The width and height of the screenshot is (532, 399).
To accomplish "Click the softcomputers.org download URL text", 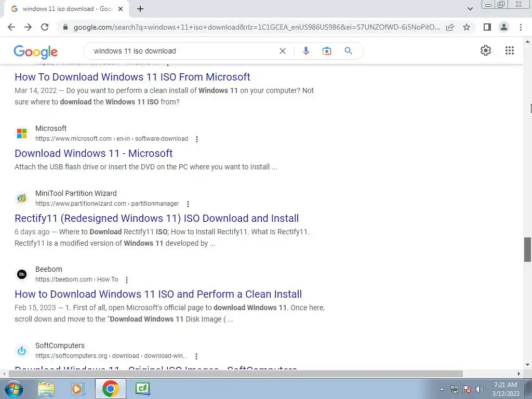I will pos(111,355).
